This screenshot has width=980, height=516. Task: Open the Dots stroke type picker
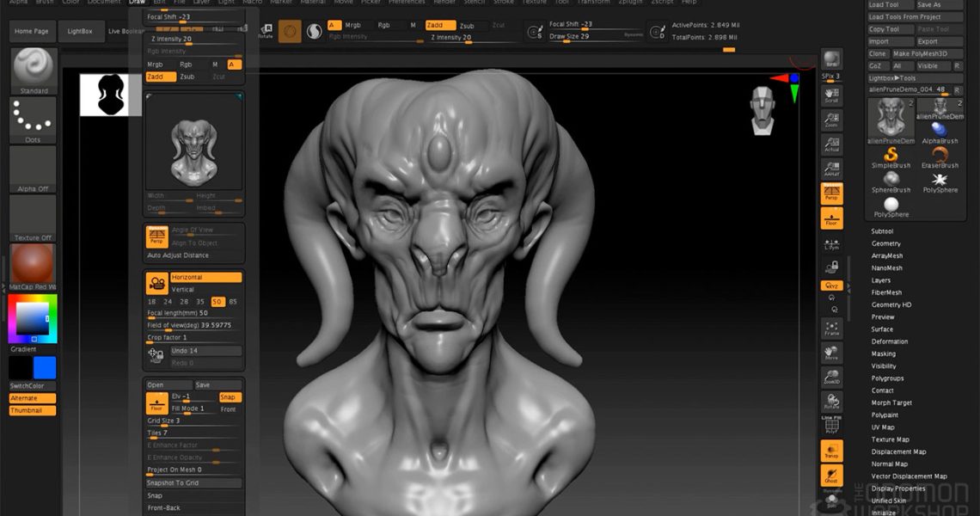click(33, 117)
